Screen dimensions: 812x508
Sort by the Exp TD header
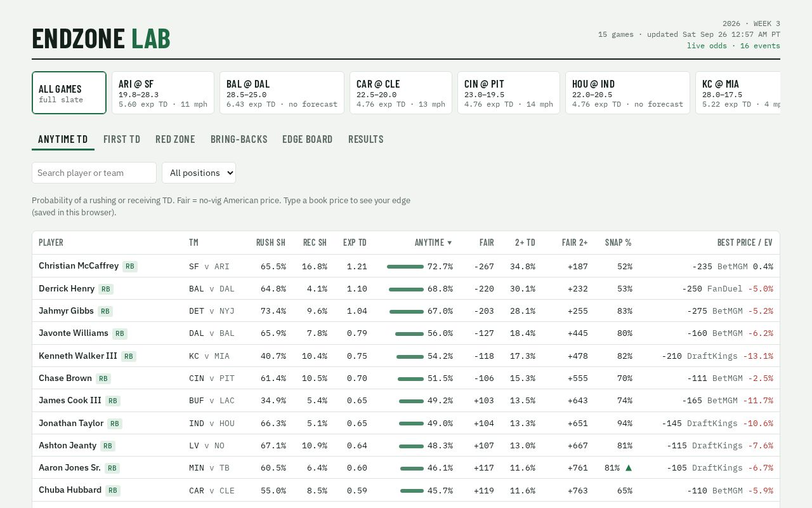coord(355,243)
